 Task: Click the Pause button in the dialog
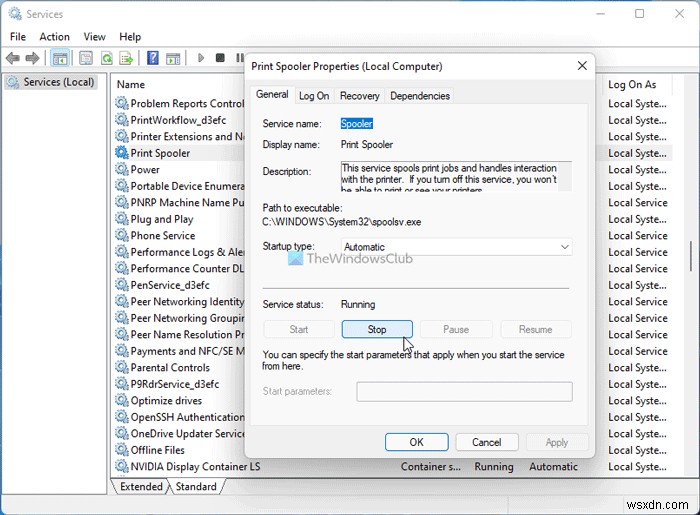pyautogui.click(x=456, y=329)
